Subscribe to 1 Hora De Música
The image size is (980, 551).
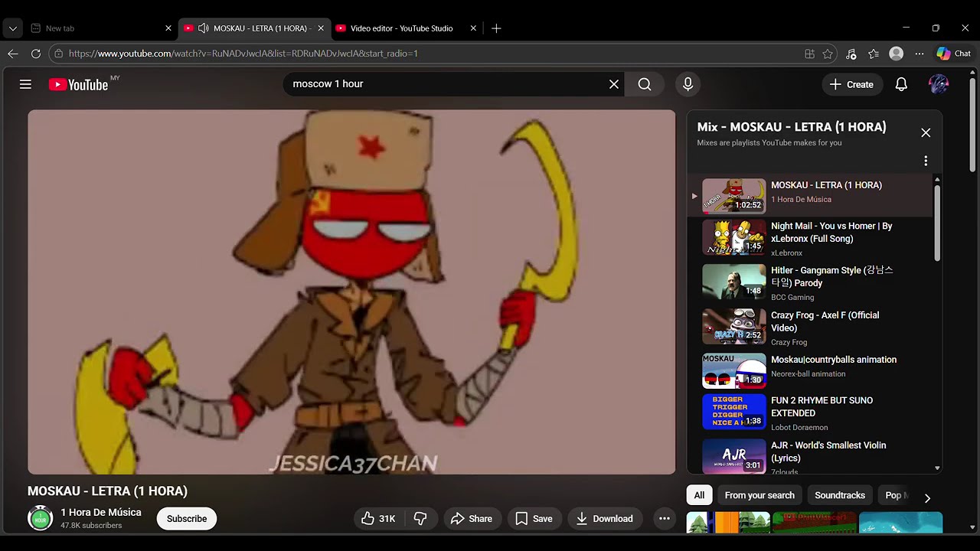click(187, 519)
